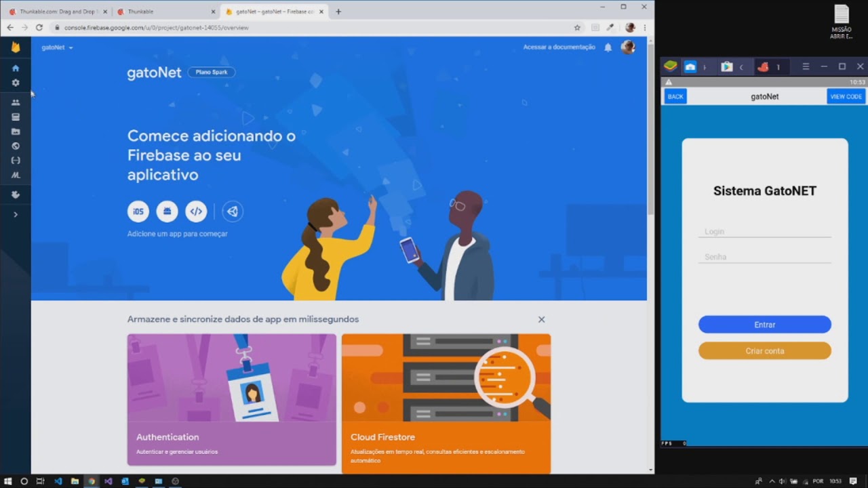
Task: Open Hosting globe icon in sidebar
Action: (x=16, y=146)
